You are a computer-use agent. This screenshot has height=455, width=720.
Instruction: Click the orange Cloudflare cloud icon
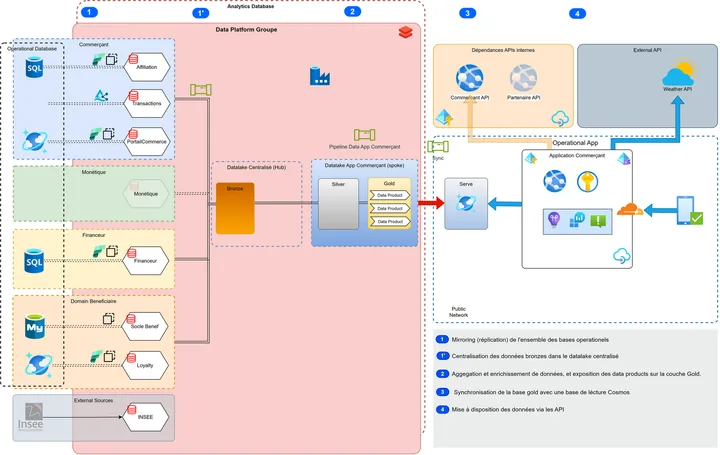click(x=630, y=209)
